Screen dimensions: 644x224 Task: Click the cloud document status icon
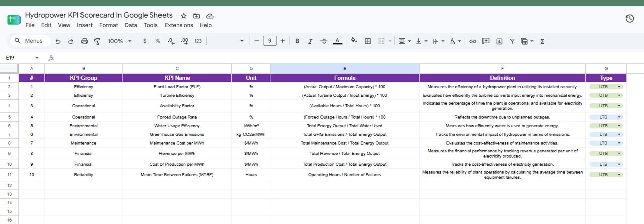click(x=210, y=16)
